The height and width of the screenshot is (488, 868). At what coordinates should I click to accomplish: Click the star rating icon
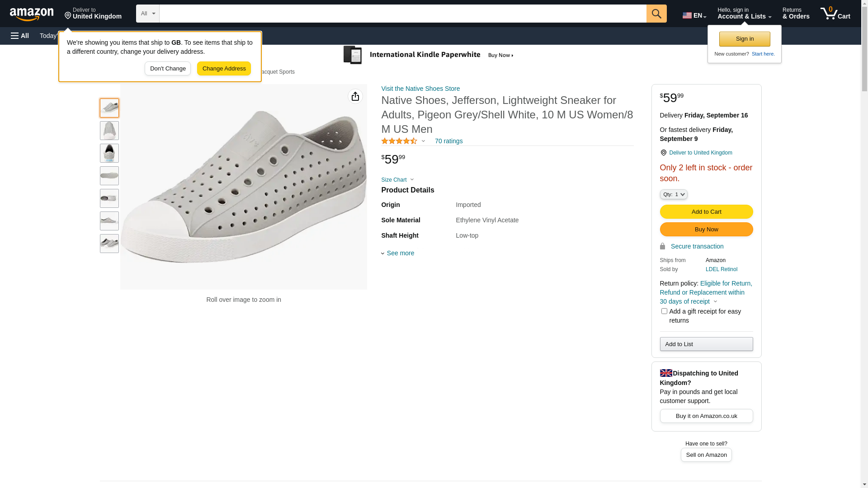coord(399,141)
